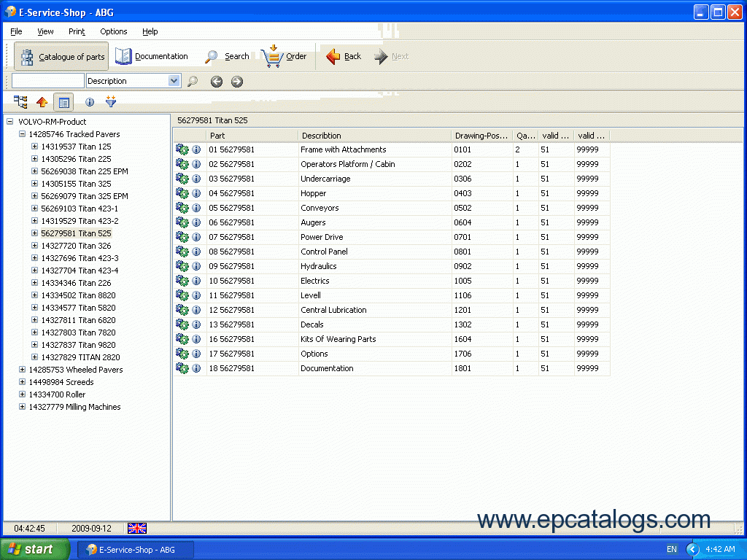Go Back with the red arrow
This screenshot has width=747, height=560.
[x=344, y=56]
